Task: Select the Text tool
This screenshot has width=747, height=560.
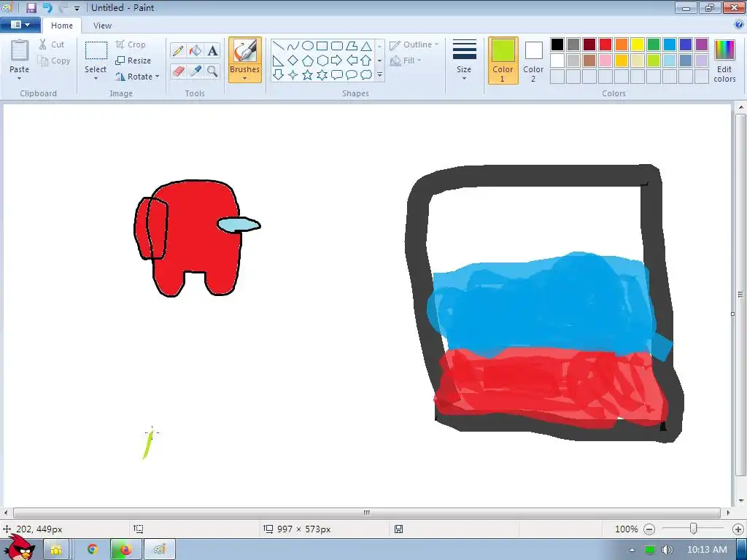Action: [212, 50]
